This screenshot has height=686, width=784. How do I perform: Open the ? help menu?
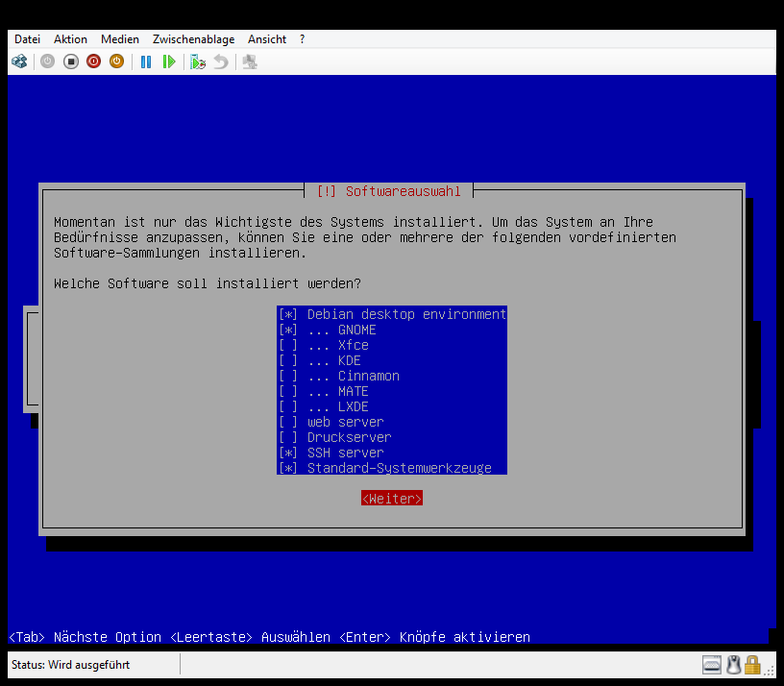point(302,39)
